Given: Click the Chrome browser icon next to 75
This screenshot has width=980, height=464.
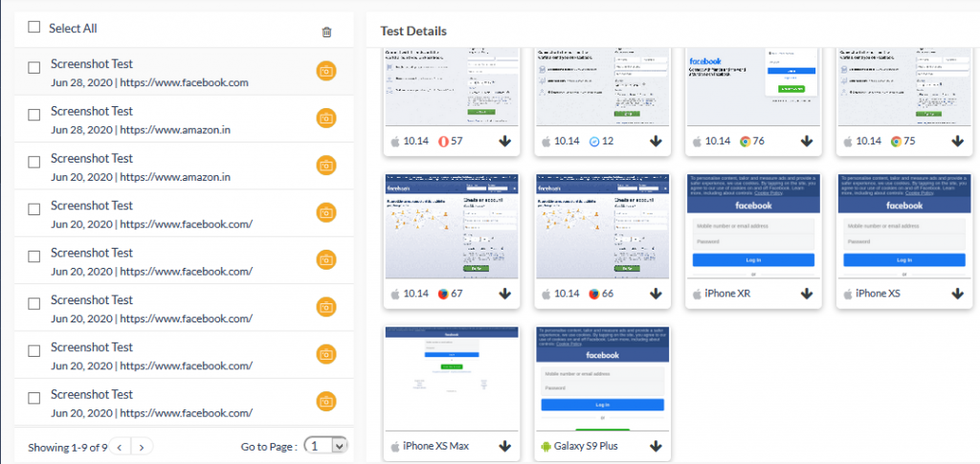Looking at the screenshot, I should (896, 142).
